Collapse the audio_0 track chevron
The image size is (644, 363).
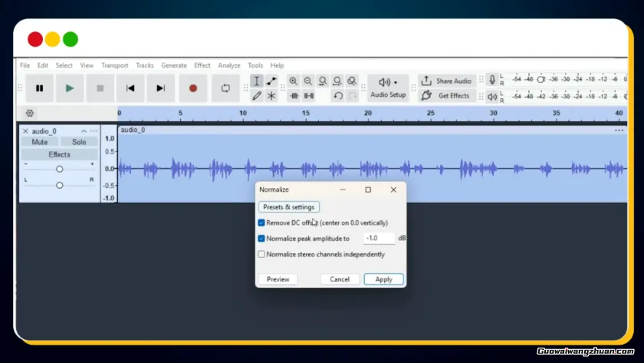pyautogui.click(x=84, y=131)
